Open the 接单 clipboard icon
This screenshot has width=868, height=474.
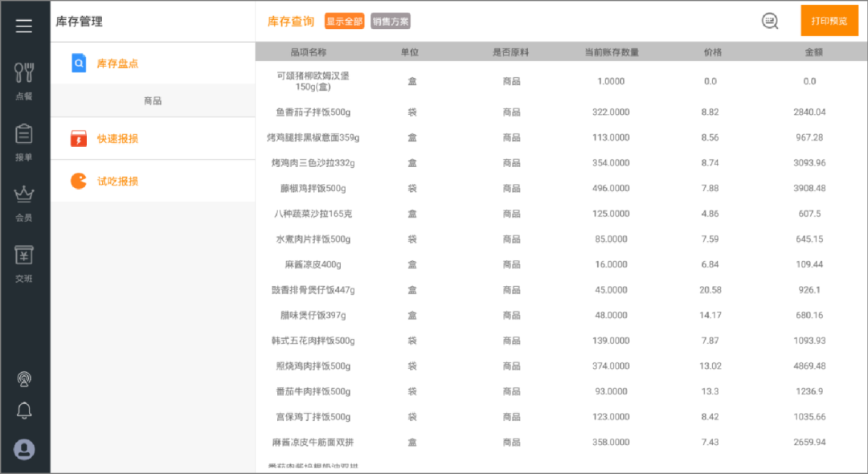point(24,142)
